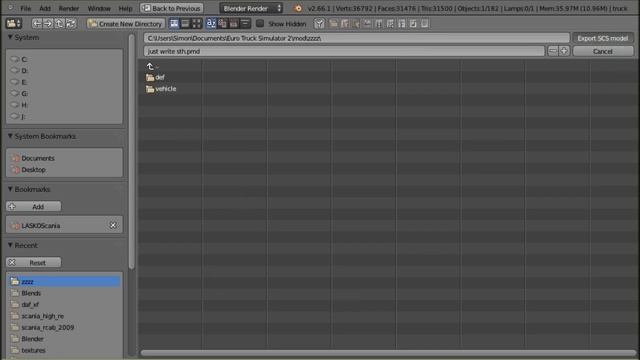Toggle folder filter icon
This screenshot has height=360, width=640.
pos(333,24)
